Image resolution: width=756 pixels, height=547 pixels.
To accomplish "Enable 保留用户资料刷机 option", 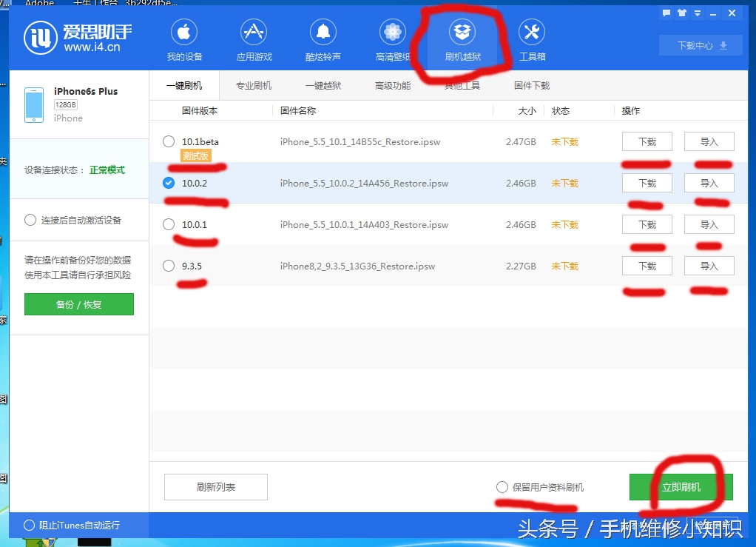I will 502,487.
